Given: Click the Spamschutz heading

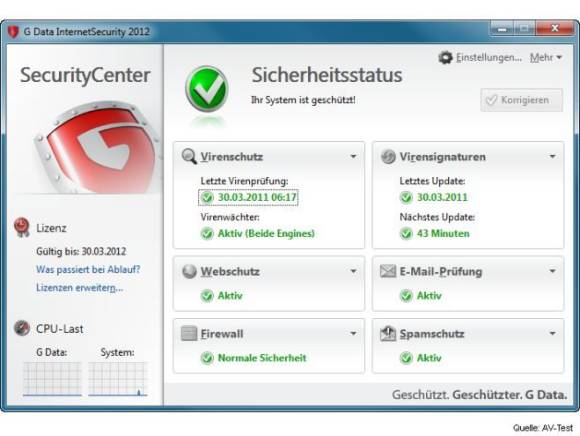Looking at the screenshot, I should 432,334.
